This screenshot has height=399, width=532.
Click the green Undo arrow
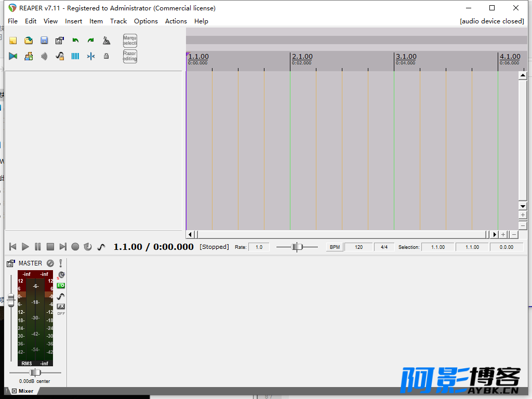pyautogui.click(x=75, y=41)
